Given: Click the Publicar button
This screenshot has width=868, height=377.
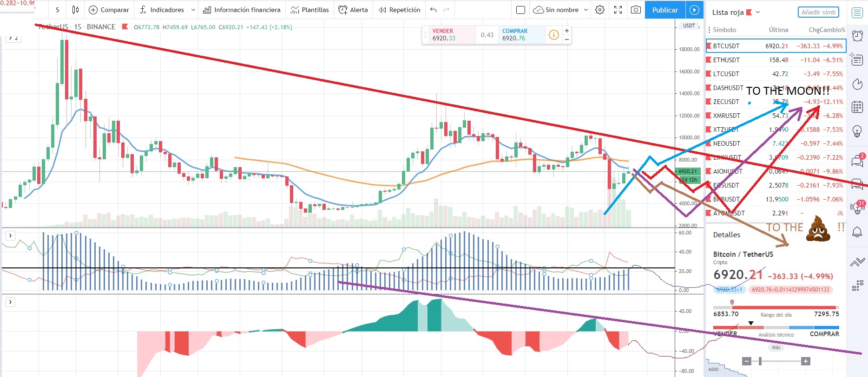Looking at the screenshot, I should (x=665, y=10).
